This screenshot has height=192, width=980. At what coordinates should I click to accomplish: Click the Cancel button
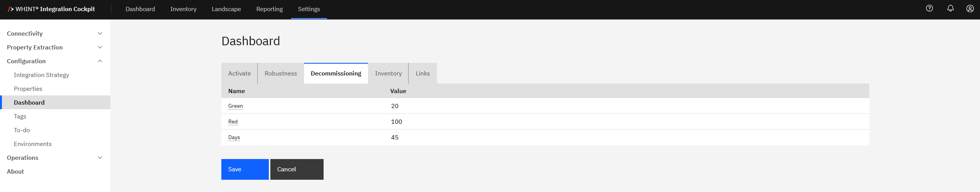point(297,169)
